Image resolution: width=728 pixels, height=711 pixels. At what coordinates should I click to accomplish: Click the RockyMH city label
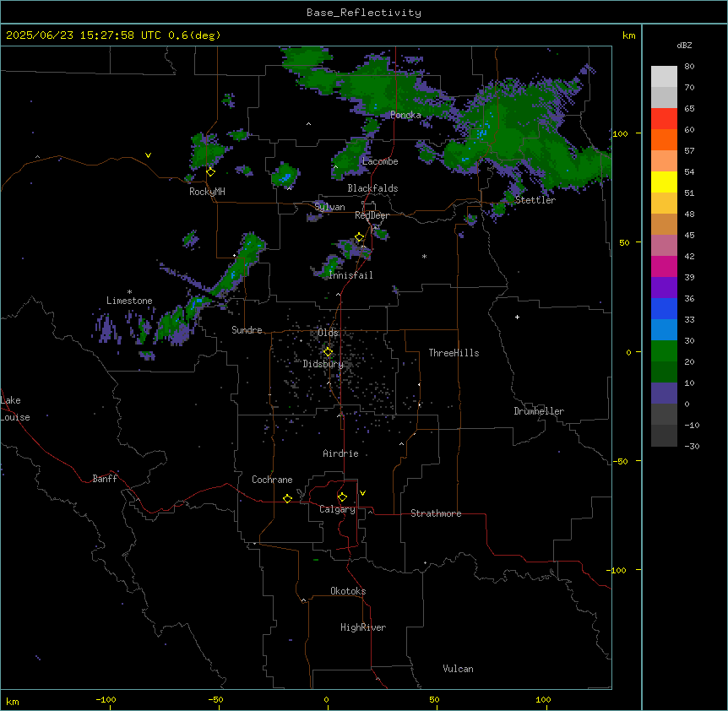point(207,192)
